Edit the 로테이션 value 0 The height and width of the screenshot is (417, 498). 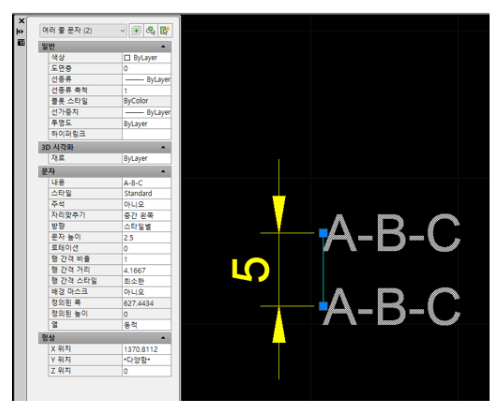(147, 248)
